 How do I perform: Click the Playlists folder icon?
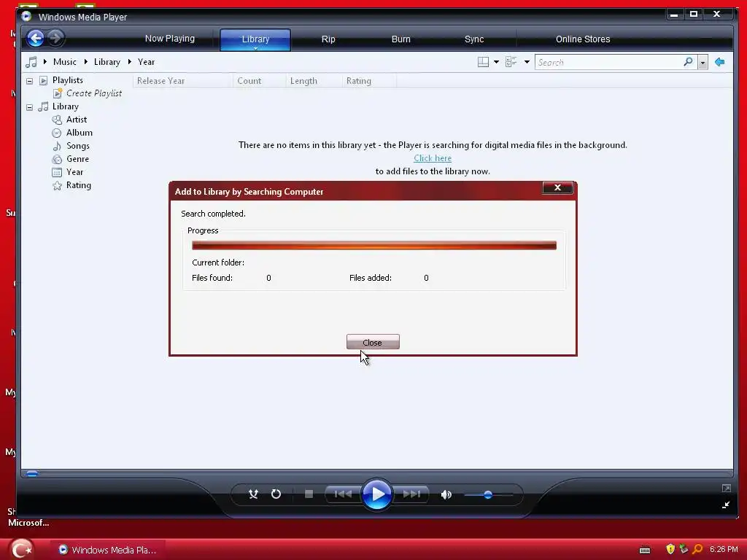point(43,80)
